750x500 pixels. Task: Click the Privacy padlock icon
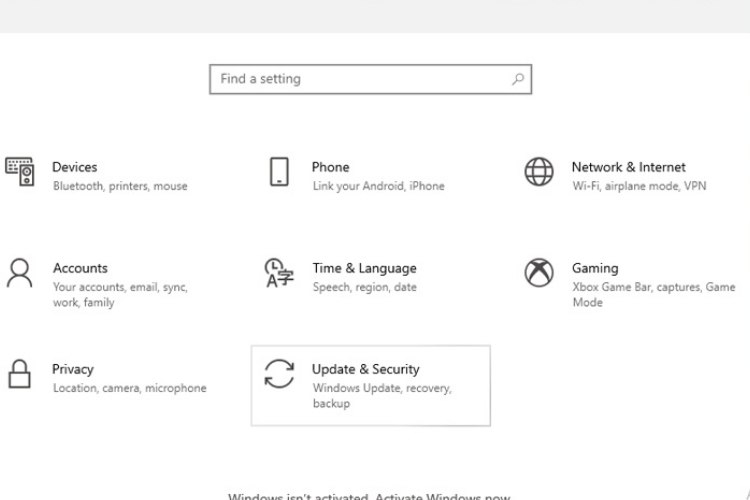pyautogui.click(x=19, y=374)
